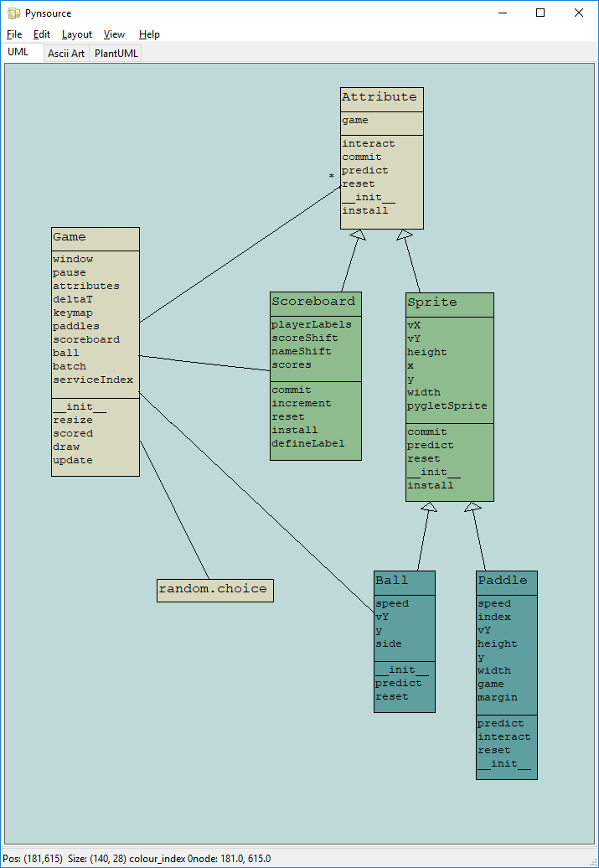599x868 pixels.
Task: Click the Pynsource app icon in title bar
Action: [x=13, y=13]
